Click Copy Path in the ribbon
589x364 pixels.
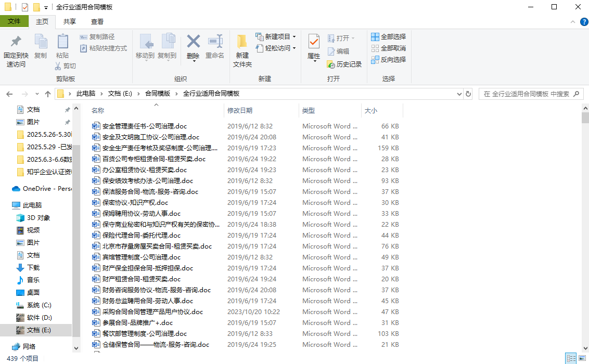(x=97, y=37)
